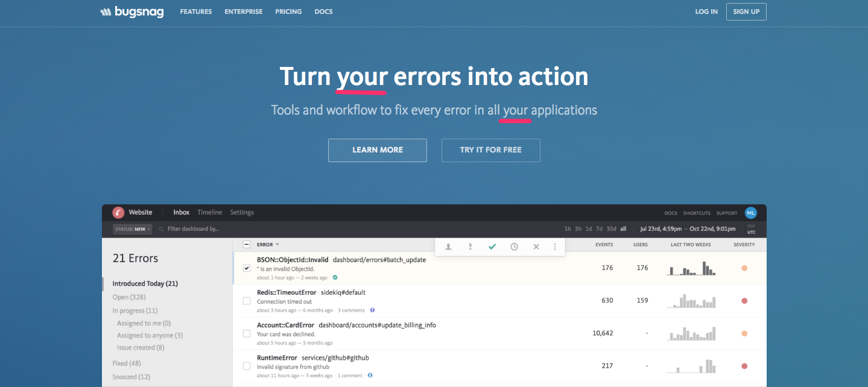868x387 pixels.
Task: Click the blue info badge on the RuntimeError row
Action: tap(370, 376)
